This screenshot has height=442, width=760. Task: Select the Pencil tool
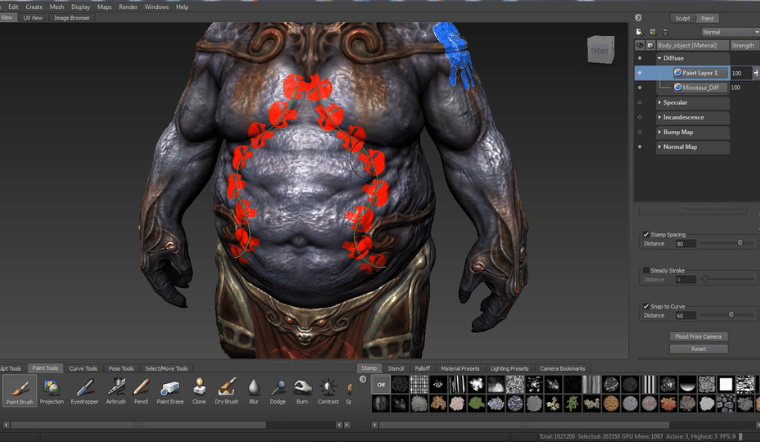click(x=141, y=391)
